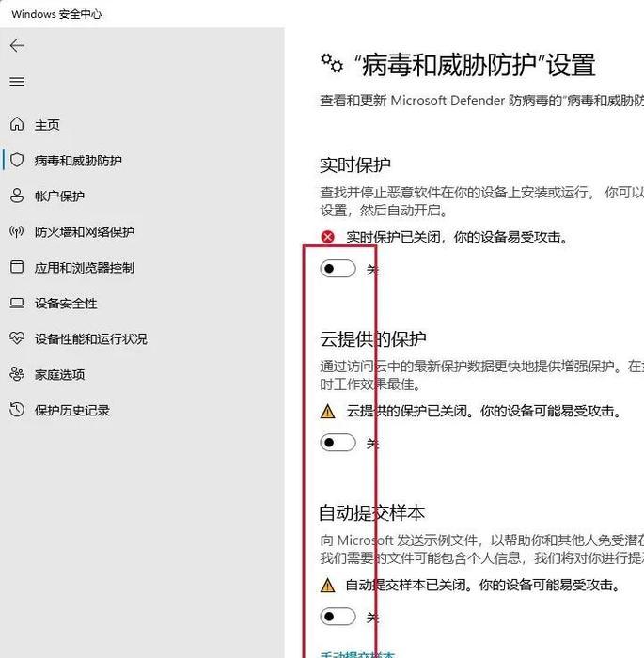Viewport: 644px width, 658px height.
Task: Click the warning triangle for 云提供的保护
Action: pyautogui.click(x=327, y=412)
